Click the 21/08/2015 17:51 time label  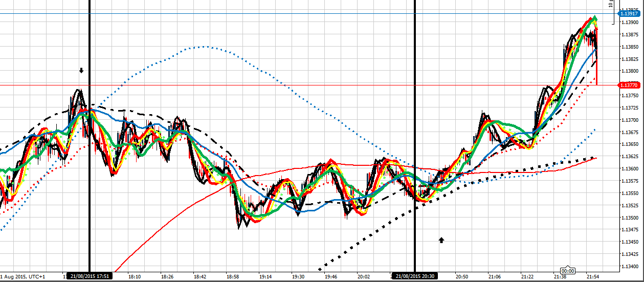click(91, 276)
